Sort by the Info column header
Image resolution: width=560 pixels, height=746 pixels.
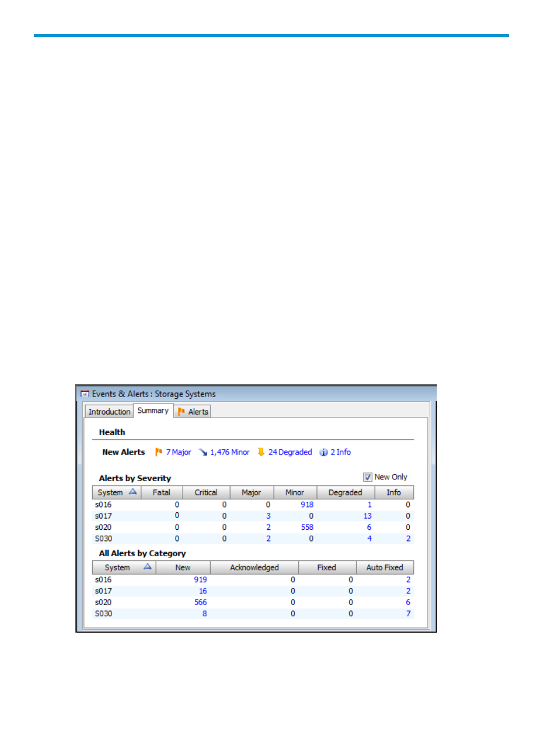pos(394,493)
